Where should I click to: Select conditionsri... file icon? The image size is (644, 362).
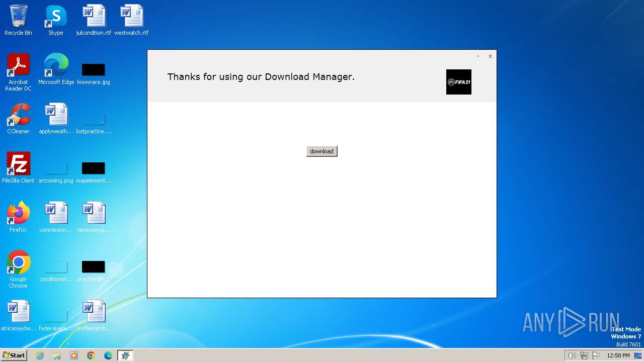(56, 270)
